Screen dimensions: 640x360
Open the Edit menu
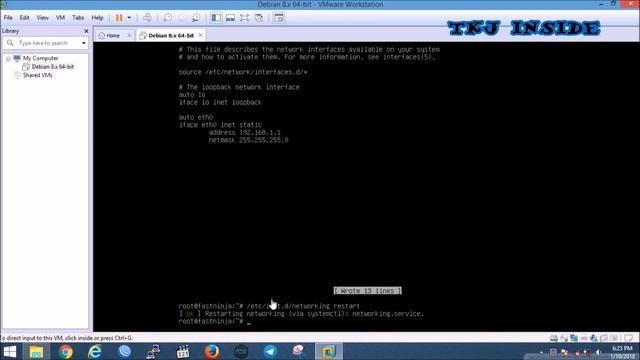(x=24, y=18)
